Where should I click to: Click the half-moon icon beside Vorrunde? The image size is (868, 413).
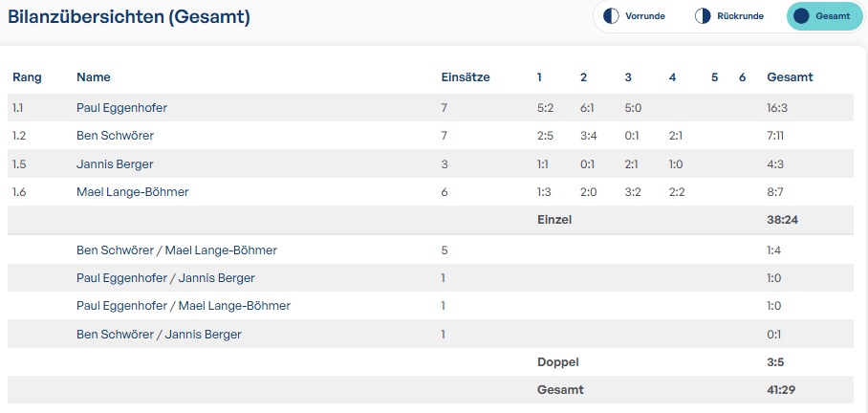click(x=611, y=16)
